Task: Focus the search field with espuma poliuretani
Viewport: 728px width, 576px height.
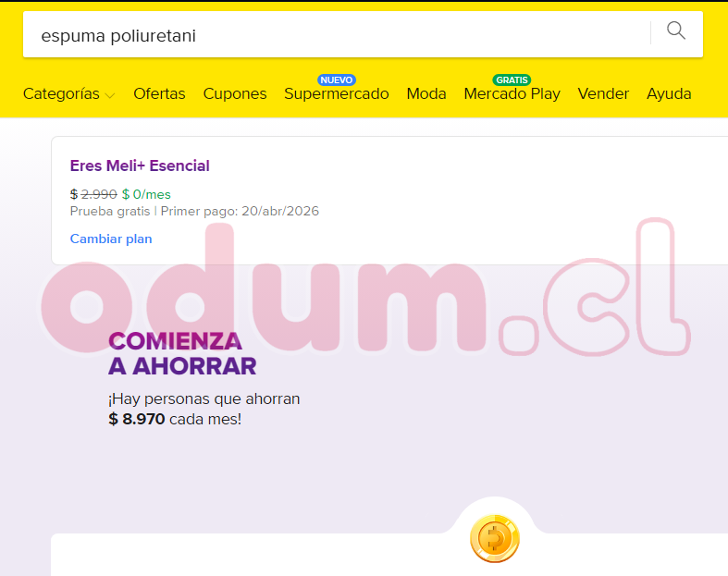Action: (337, 35)
